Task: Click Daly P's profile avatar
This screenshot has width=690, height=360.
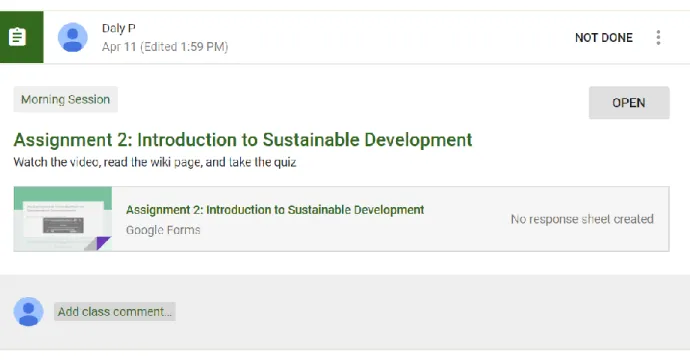Action: coord(73,37)
